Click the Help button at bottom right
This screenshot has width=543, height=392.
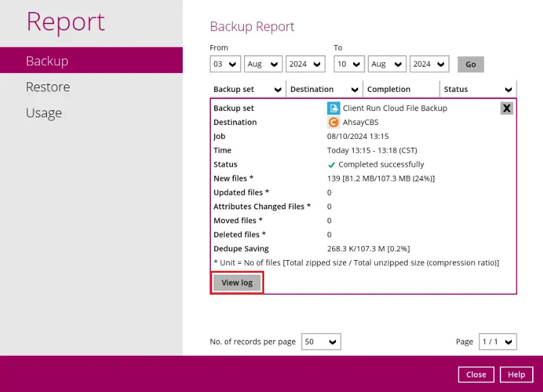click(x=516, y=374)
